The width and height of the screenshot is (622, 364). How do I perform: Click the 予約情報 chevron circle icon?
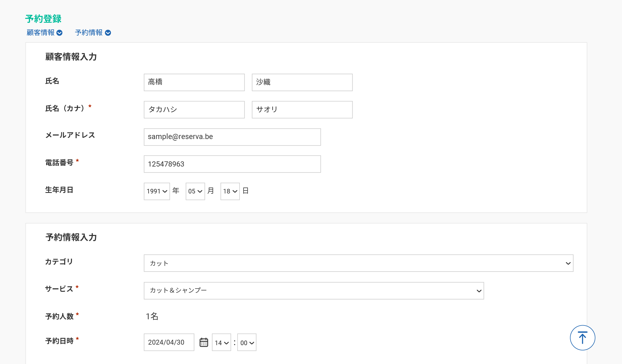(x=108, y=33)
